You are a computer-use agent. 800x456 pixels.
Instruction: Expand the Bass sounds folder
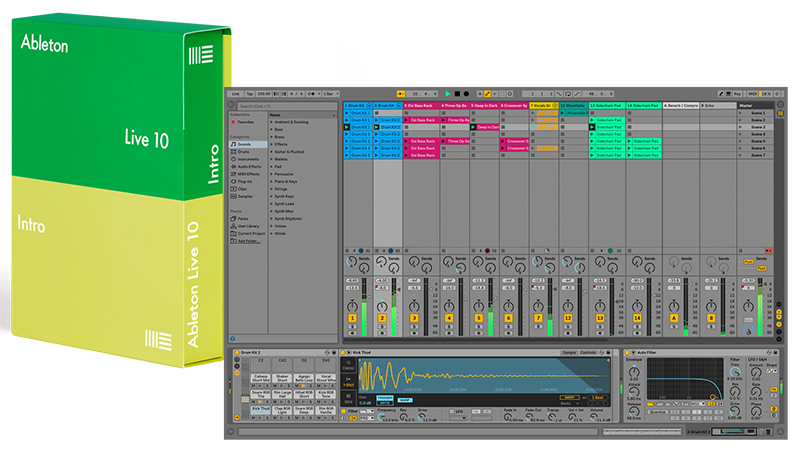click(x=272, y=130)
